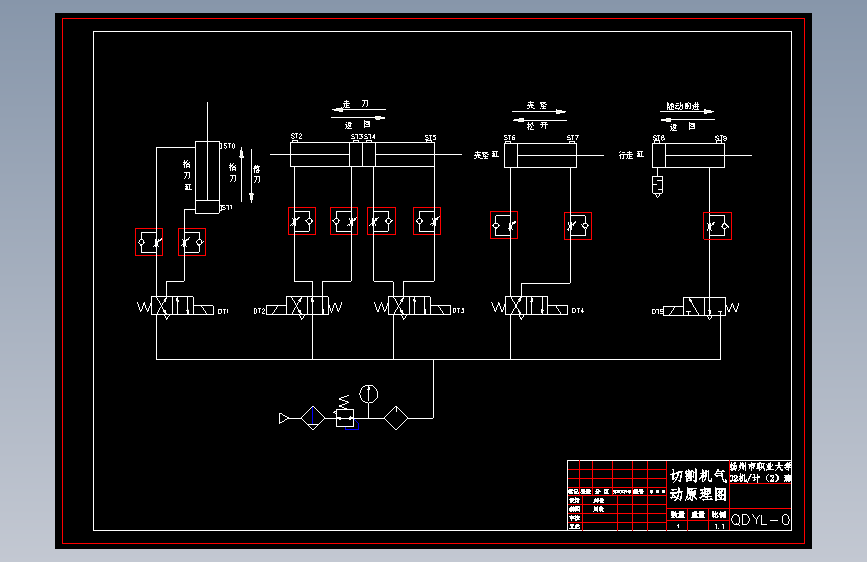Click the ST8 sensor label

coord(659,138)
